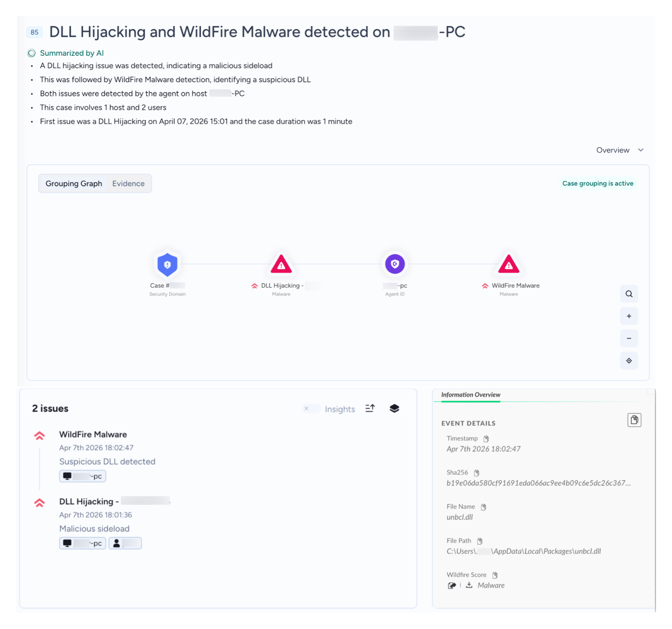Zoom in the graph with plus button

[x=629, y=316]
